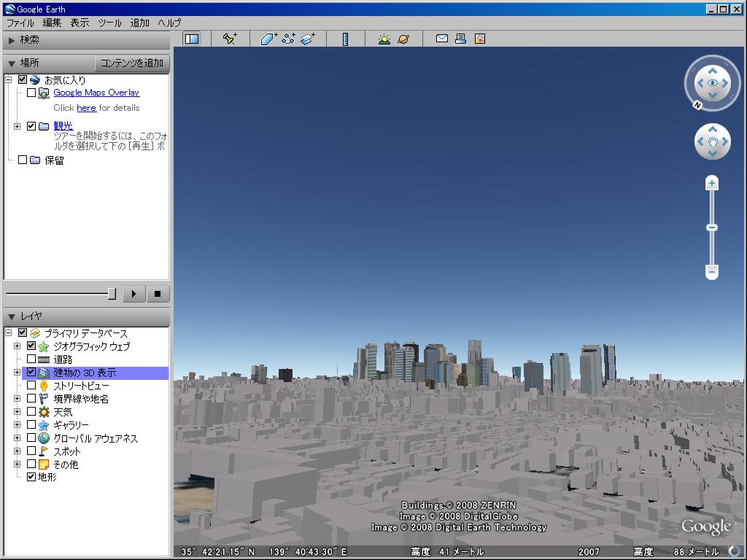This screenshot has height=560, width=747.
Task: Email the current view
Action: tap(441, 38)
